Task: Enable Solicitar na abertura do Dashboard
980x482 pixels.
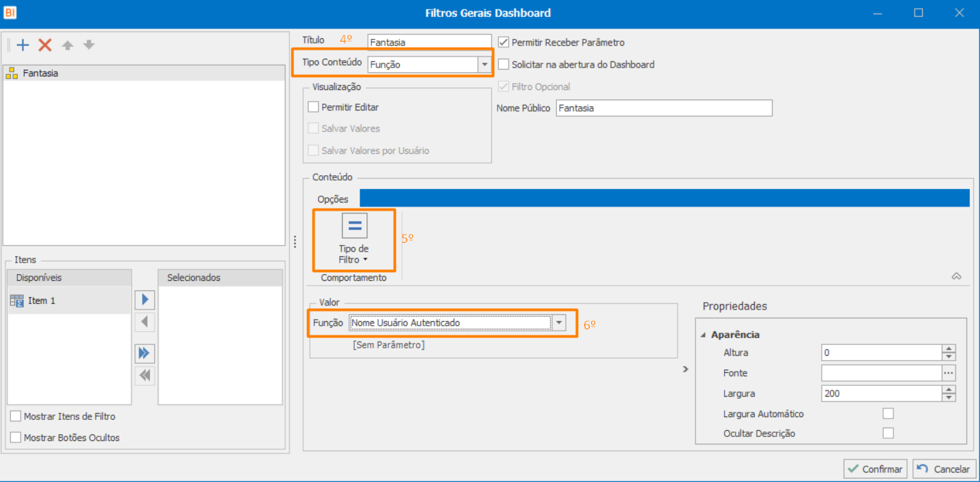Action: 504,65
